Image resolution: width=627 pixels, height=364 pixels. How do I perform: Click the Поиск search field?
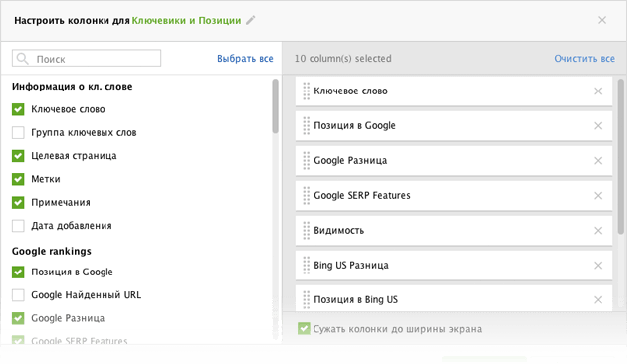coord(87,59)
